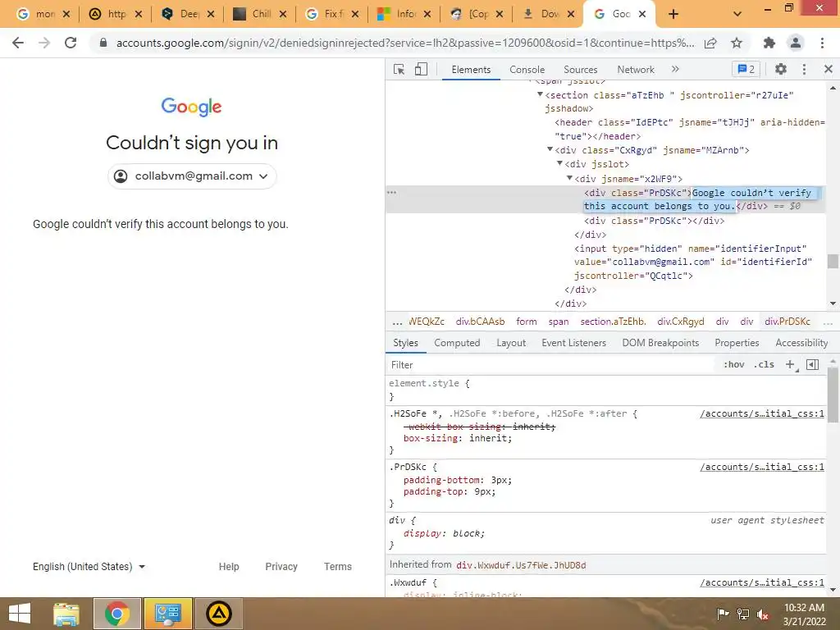Open the Chrome three-dot menu
The image size is (840, 630).
pyautogui.click(x=822, y=43)
